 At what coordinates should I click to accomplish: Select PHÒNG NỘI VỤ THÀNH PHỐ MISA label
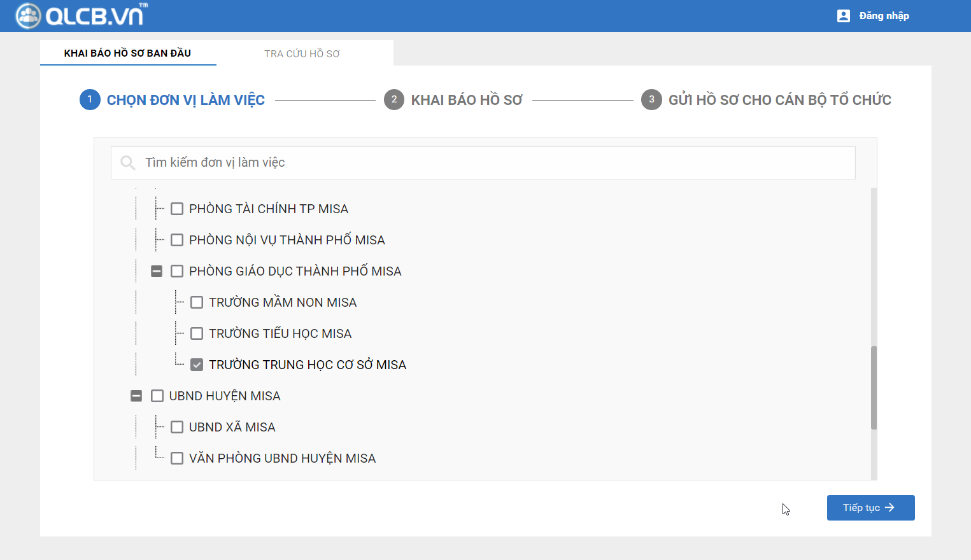(x=287, y=240)
